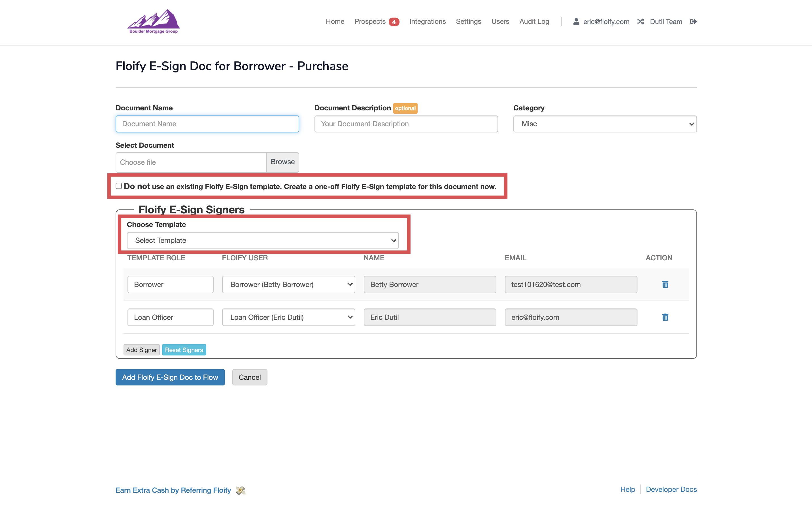
Task: Click the user profile icon beside eric@floify.com
Action: [577, 22]
